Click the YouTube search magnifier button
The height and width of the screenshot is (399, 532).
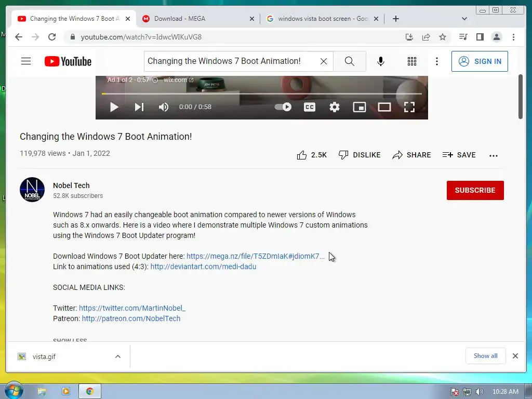point(350,61)
